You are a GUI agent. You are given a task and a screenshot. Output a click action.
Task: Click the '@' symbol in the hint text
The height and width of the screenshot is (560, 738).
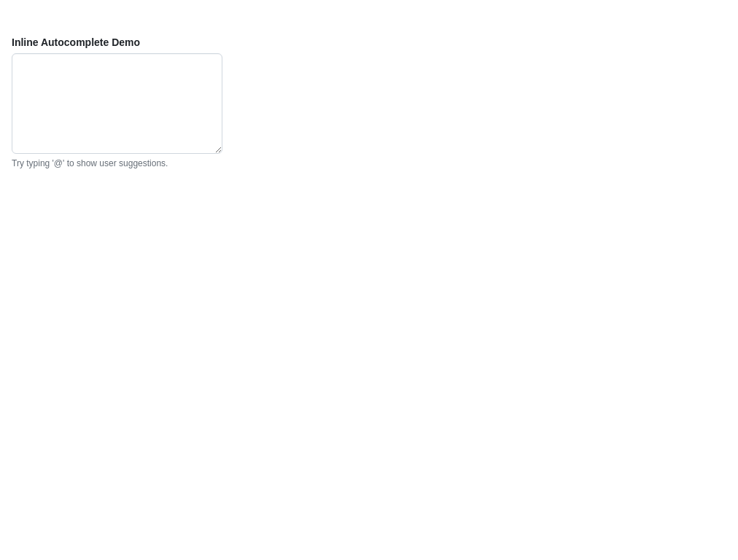coord(58,163)
